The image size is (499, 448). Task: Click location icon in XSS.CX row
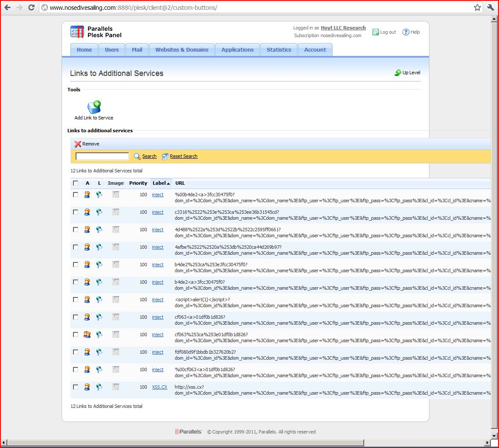click(99, 387)
